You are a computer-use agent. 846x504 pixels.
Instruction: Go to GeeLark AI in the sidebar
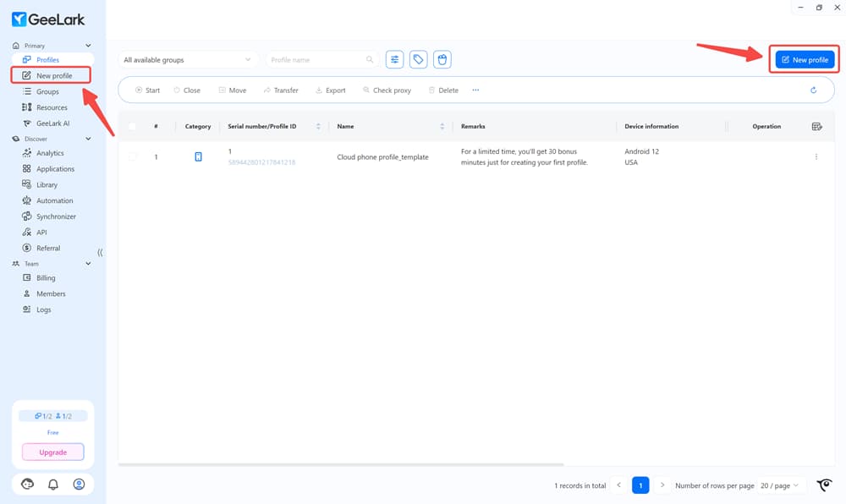click(53, 123)
